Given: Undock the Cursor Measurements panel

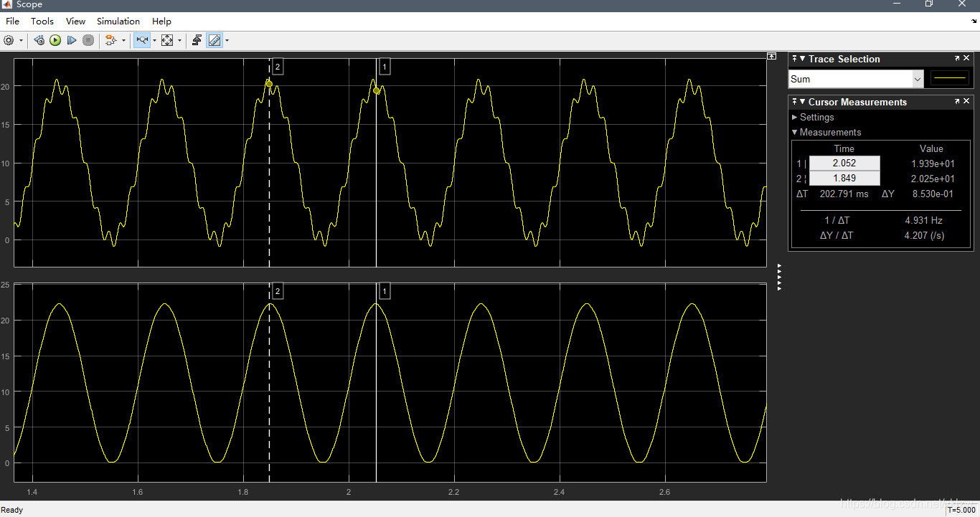Looking at the screenshot, I should pos(957,102).
